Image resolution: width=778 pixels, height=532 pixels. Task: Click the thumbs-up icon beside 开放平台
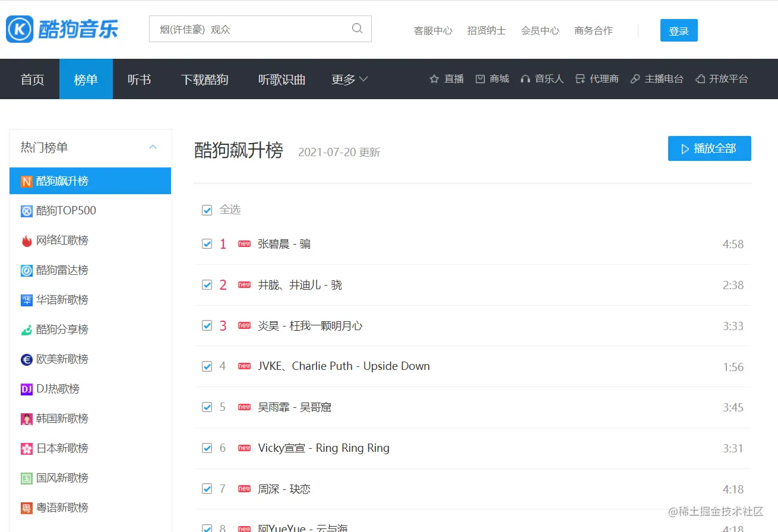[x=700, y=79]
